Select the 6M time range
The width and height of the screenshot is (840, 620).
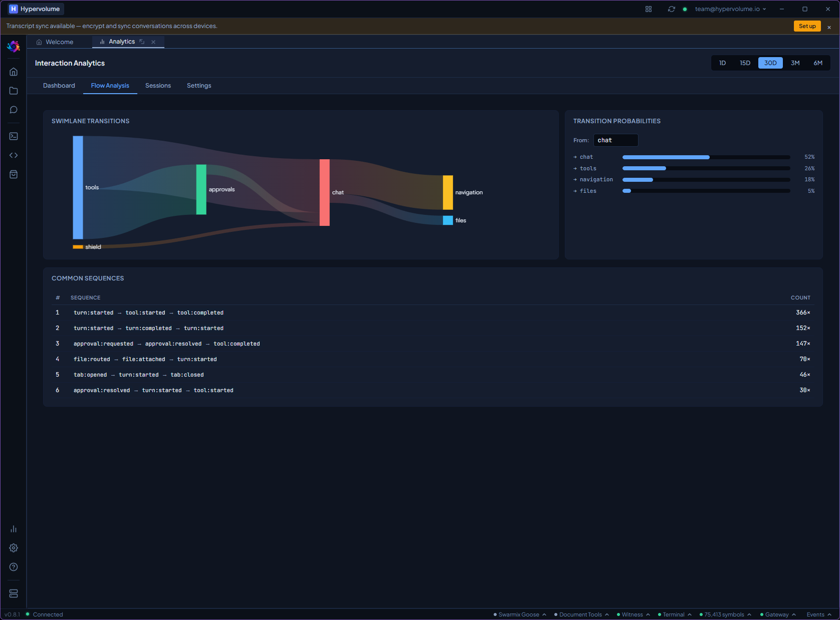click(818, 63)
